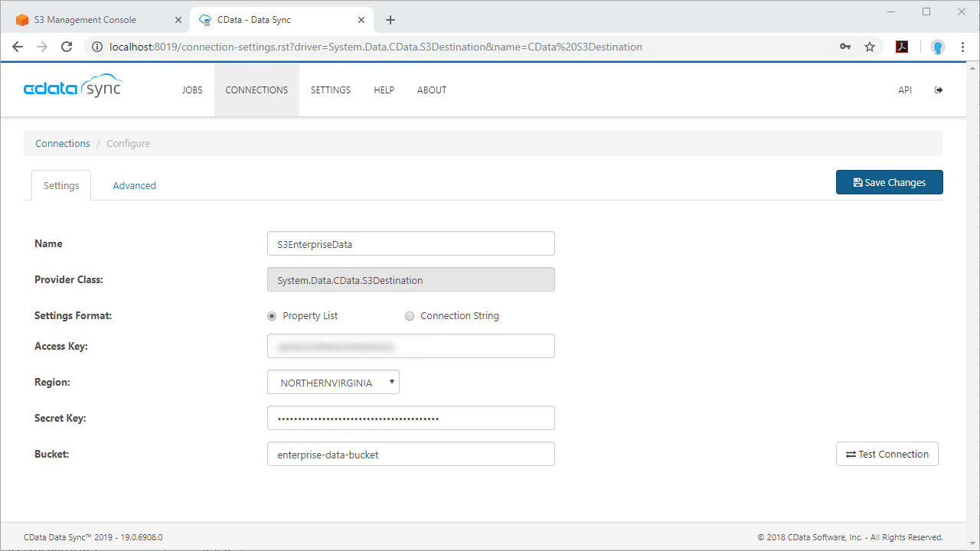Click the CData Sync logo
The height and width of the screenshot is (551, 980).
click(73, 86)
